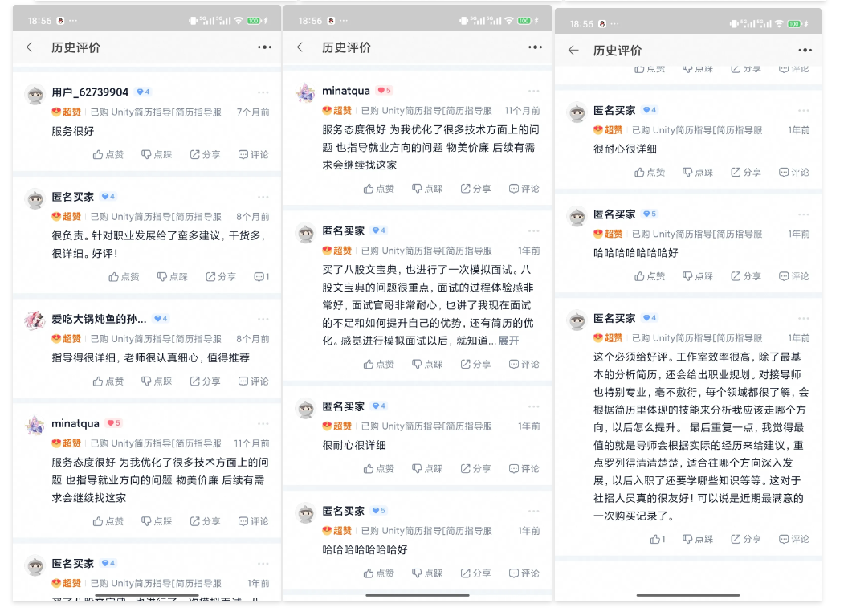Image resolution: width=844 pixels, height=616 pixels.
Task: Open the comment icon showing 1 on the "很负责" review
Action: click(x=261, y=277)
